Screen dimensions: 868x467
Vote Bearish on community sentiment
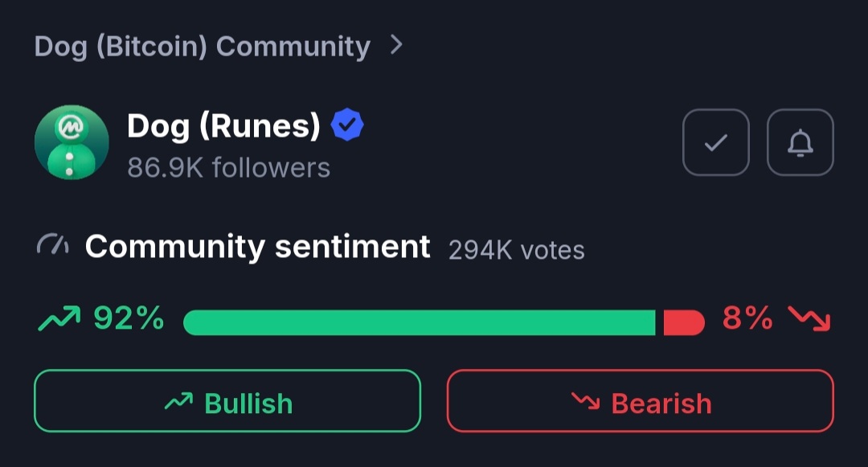[x=640, y=401]
